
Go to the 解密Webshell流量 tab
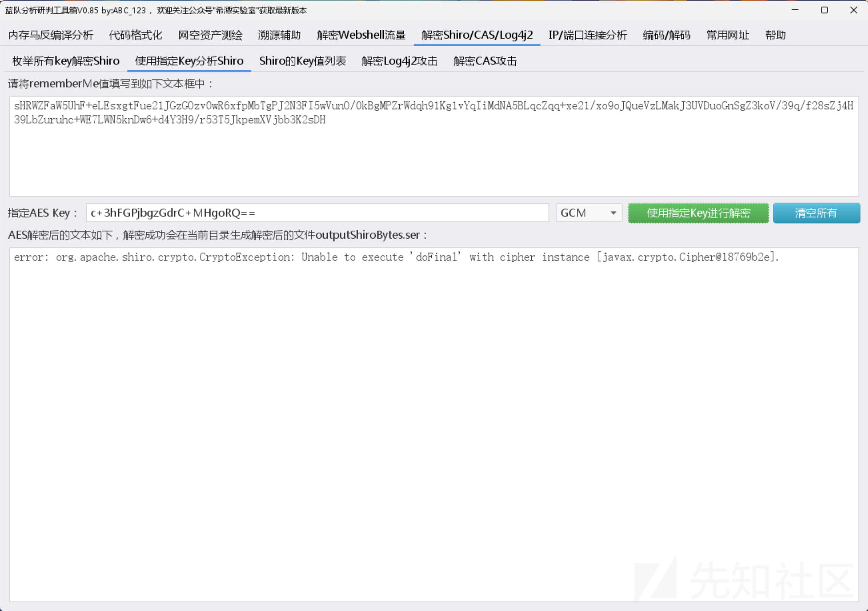click(361, 35)
